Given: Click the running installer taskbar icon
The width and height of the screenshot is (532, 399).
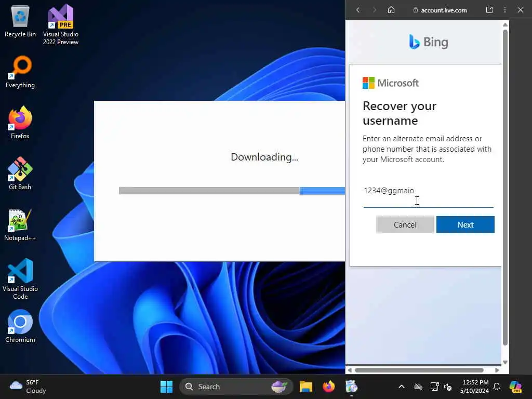Looking at the screenshot, I should click(x=352, y=387).
